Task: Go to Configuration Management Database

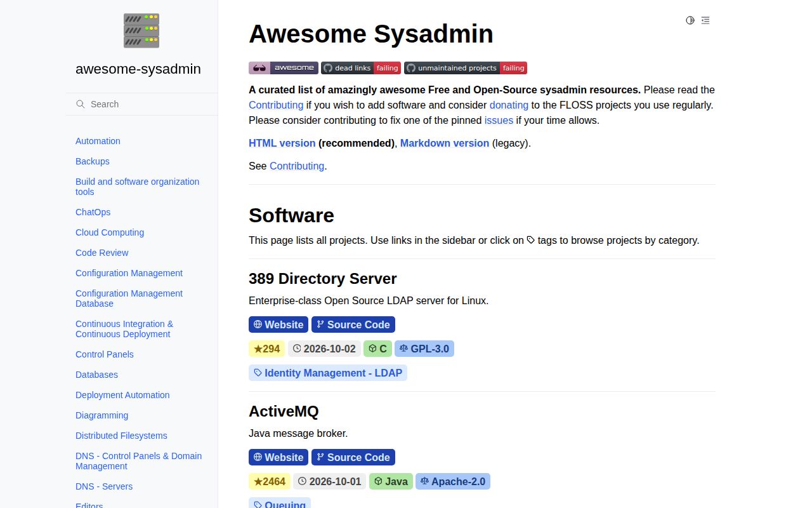Action: click(x=129, y=298)
